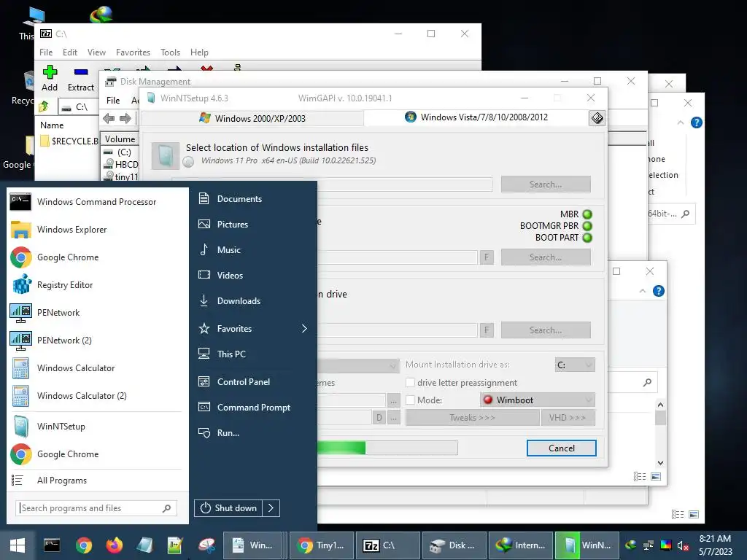
Task: Launch WinNTSetup from Start menu
Action: coord(97,426)
